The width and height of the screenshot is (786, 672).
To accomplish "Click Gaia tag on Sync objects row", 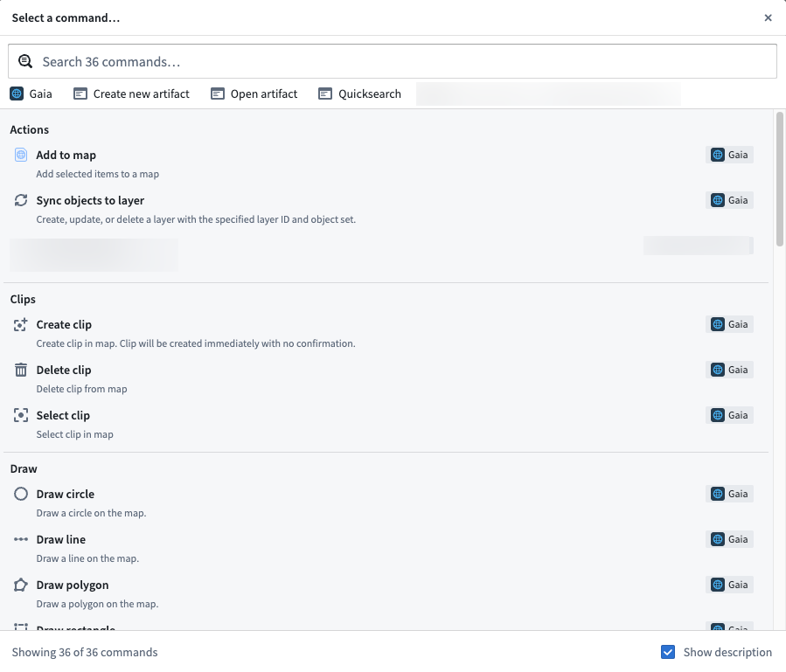I will click(x=729, y=200).
